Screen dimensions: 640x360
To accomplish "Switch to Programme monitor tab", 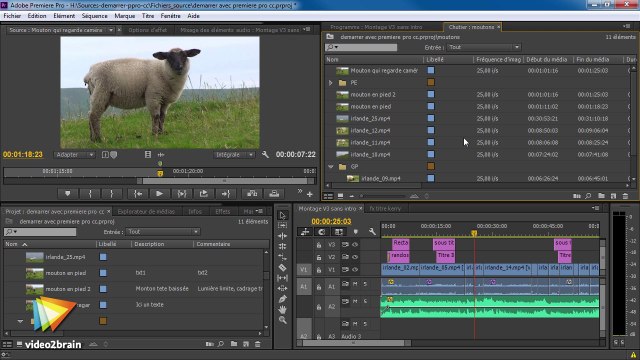I will click(376, 27).
